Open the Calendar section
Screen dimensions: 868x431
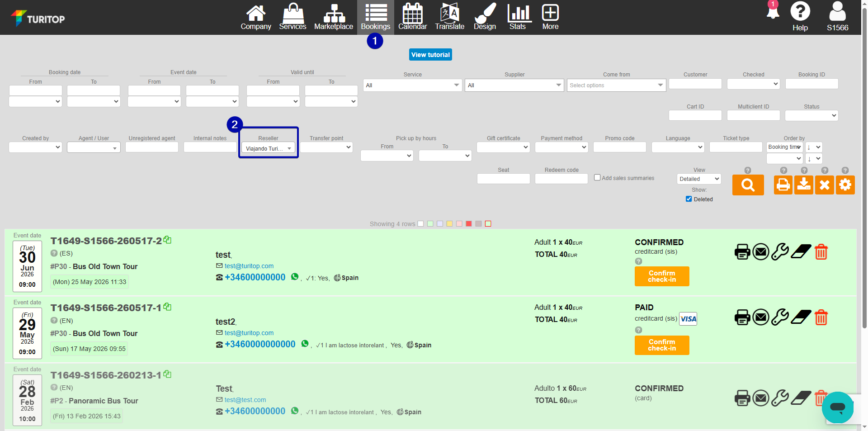(x=412, y=17)
